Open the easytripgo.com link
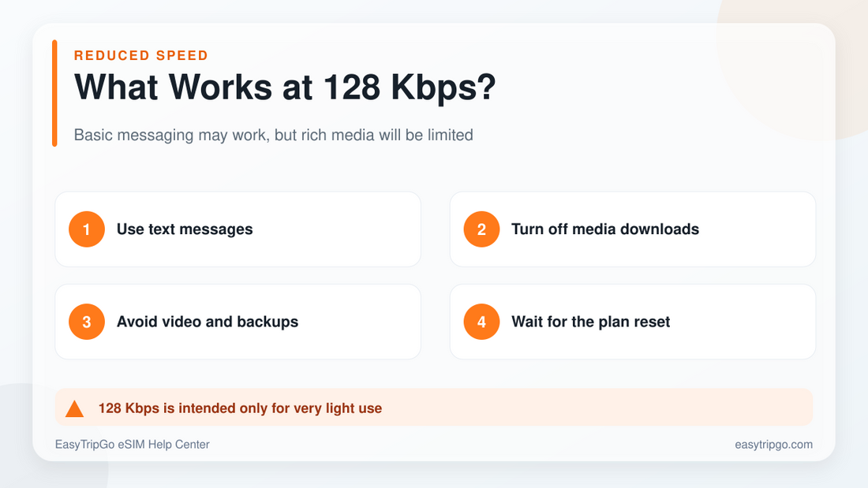Viewport: 868px width, 488px height. click(x=773, y=445)
